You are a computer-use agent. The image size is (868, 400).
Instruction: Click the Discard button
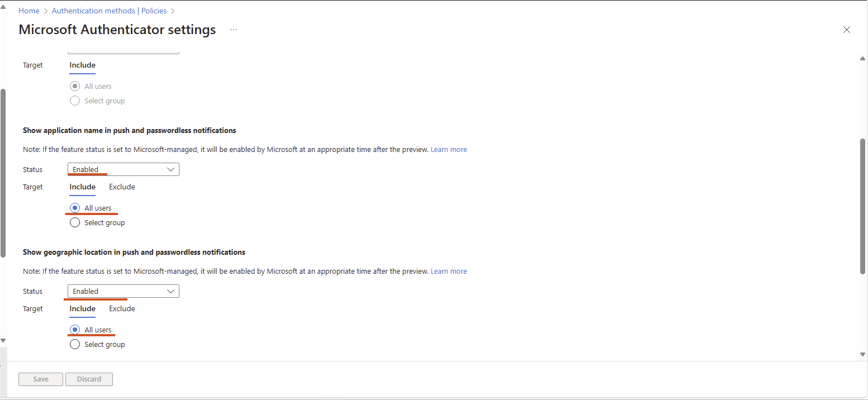pos(89,379)
